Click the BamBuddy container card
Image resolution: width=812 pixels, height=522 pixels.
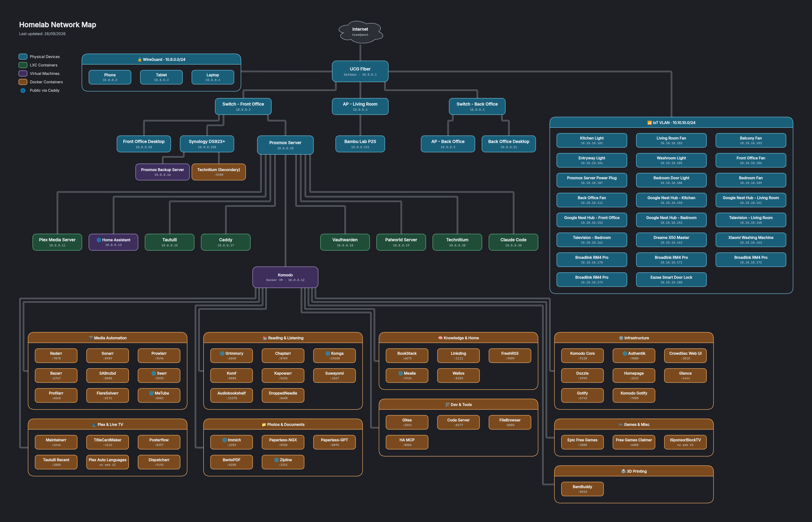tap(583, 489)
